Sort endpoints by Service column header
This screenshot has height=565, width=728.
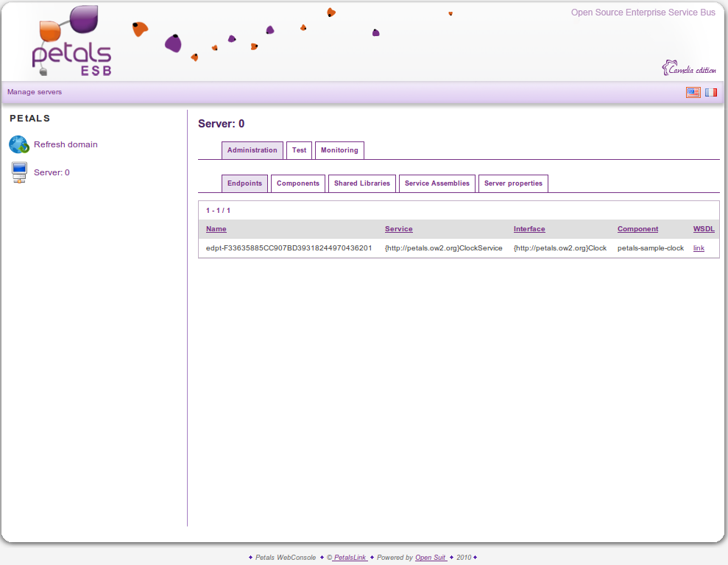pos(398,229)
